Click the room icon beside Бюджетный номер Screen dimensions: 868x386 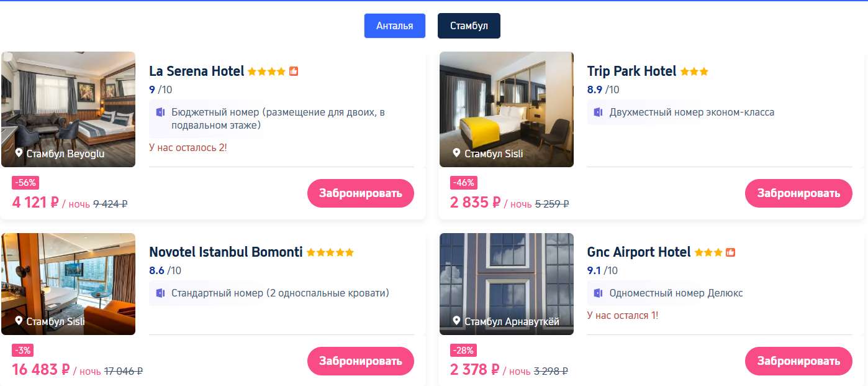click(x=160, y=113)
